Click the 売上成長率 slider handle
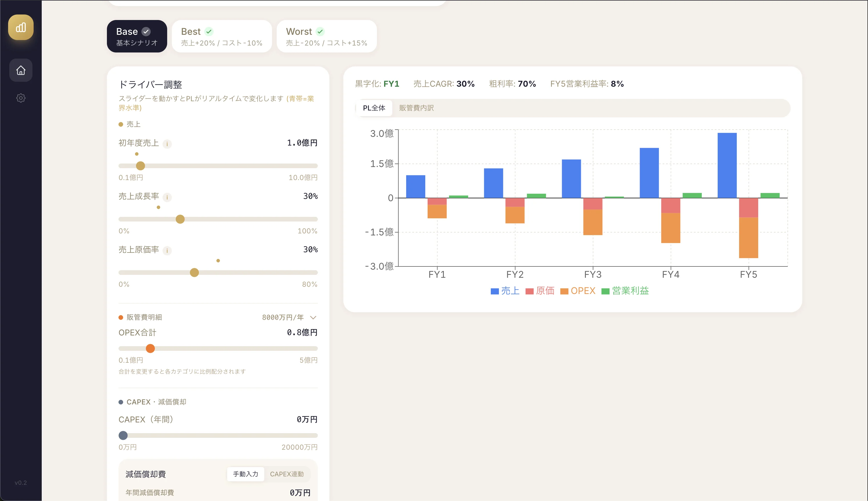This screenshot has width=868, height=501. click(180, 219)
